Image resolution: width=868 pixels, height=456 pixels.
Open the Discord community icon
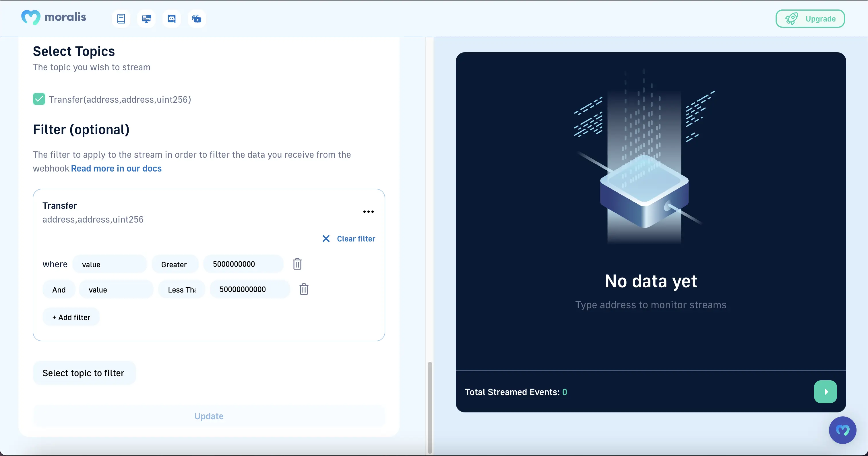(x=172, y=19)
